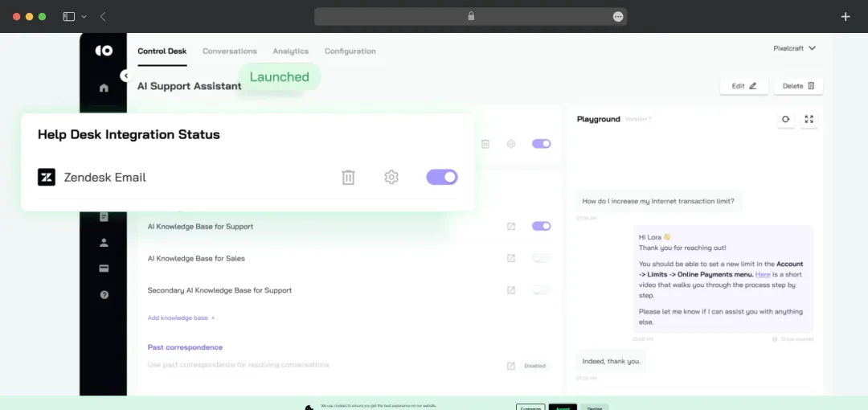This screenshot has width=868, height=410.
Task: Open the user profile icon in sidebar
Action: coord(104,243)
